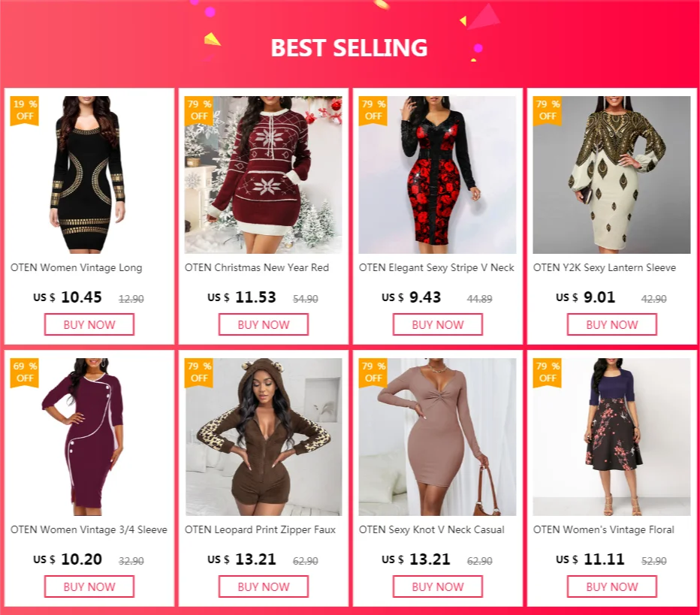
Task: Click the 19% OFF badge on black dress
Action: click(x=25, y=110)
